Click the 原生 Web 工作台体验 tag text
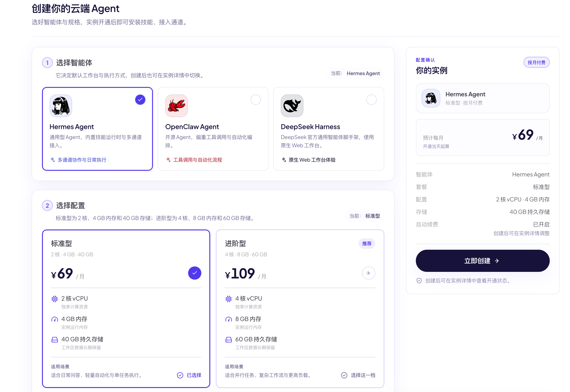This screenshot has height=392, width=570. click(x=312, y=160)
